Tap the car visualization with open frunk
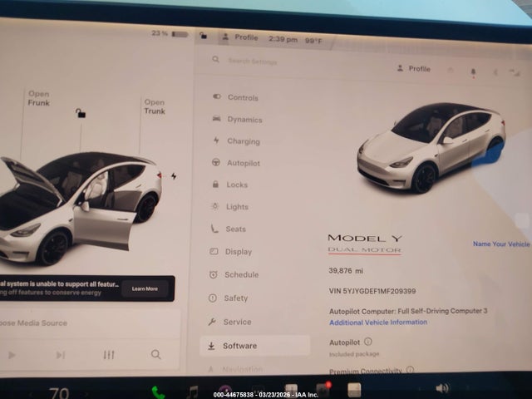 coord(80,208)
